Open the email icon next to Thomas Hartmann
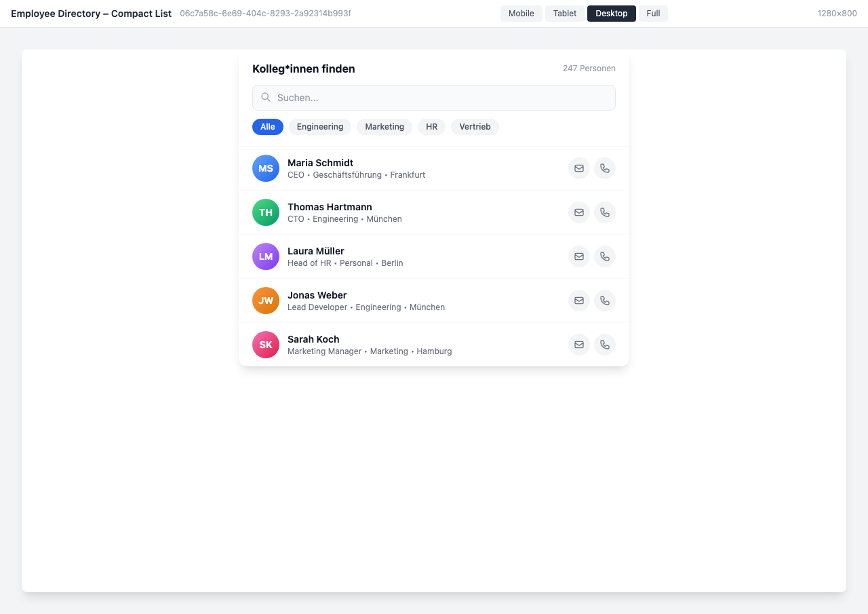868x614 pixels. 578,212
